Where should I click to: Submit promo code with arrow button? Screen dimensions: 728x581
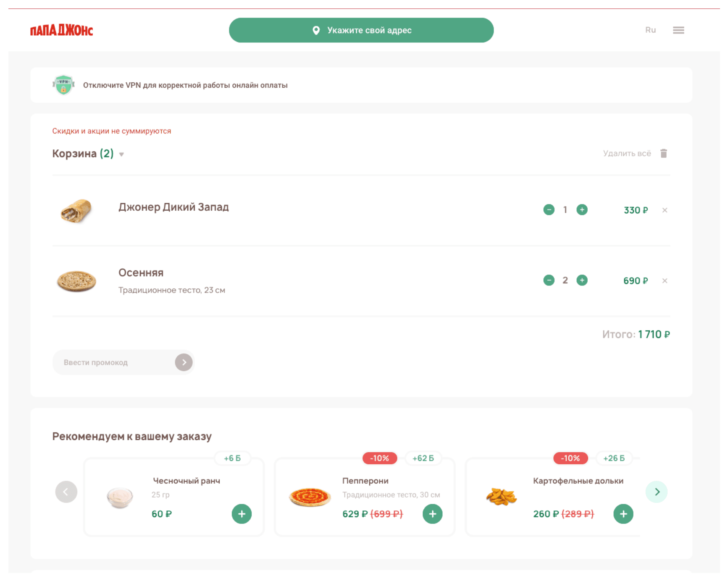[x=184, y=362]
